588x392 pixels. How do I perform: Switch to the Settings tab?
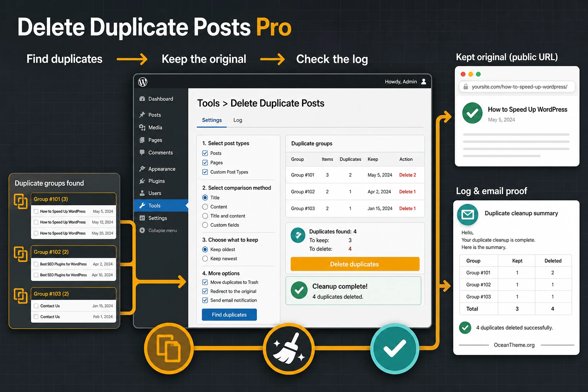212,120
